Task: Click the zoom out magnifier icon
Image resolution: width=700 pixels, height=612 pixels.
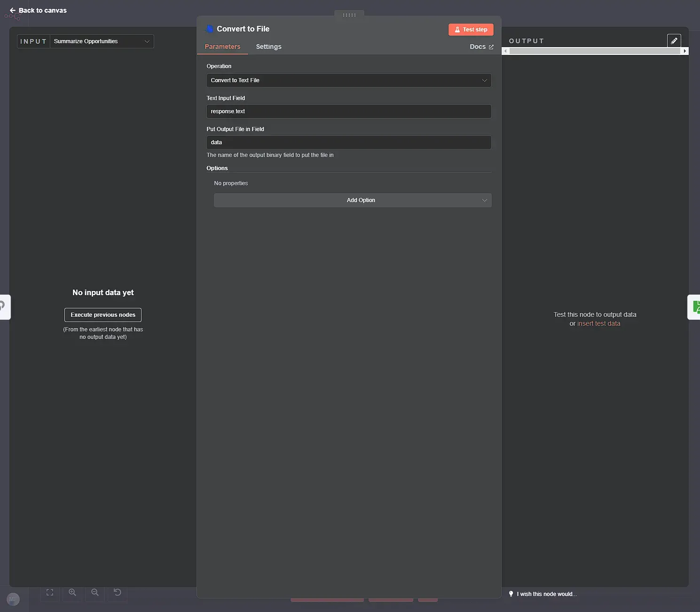Action: (x=95, y=592)
